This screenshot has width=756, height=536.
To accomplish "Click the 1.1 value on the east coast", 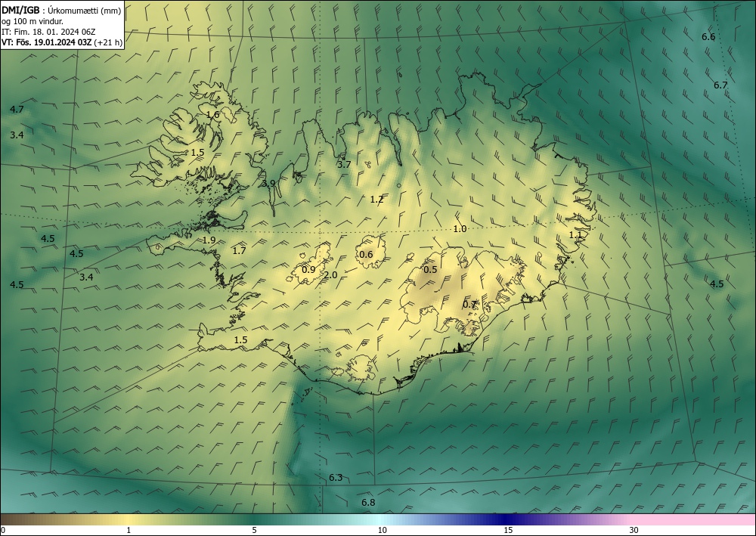I will (x=575, y=235).
